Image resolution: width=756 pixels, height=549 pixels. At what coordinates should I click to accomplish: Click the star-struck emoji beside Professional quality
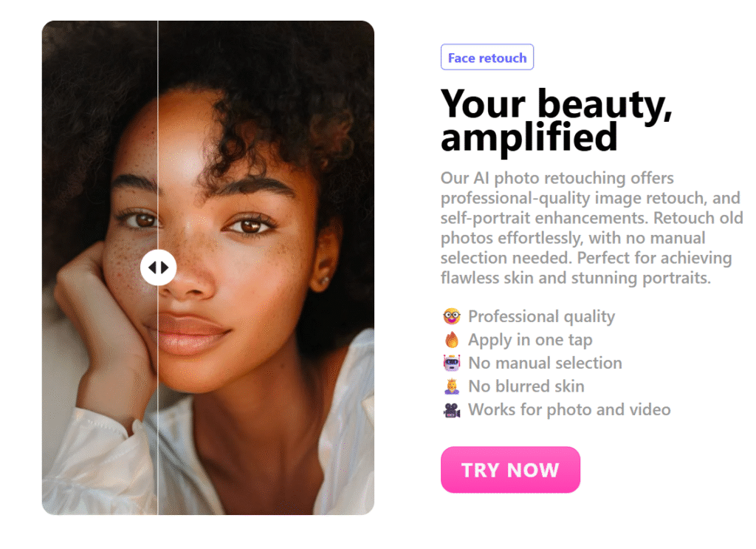tap(453, 316)
